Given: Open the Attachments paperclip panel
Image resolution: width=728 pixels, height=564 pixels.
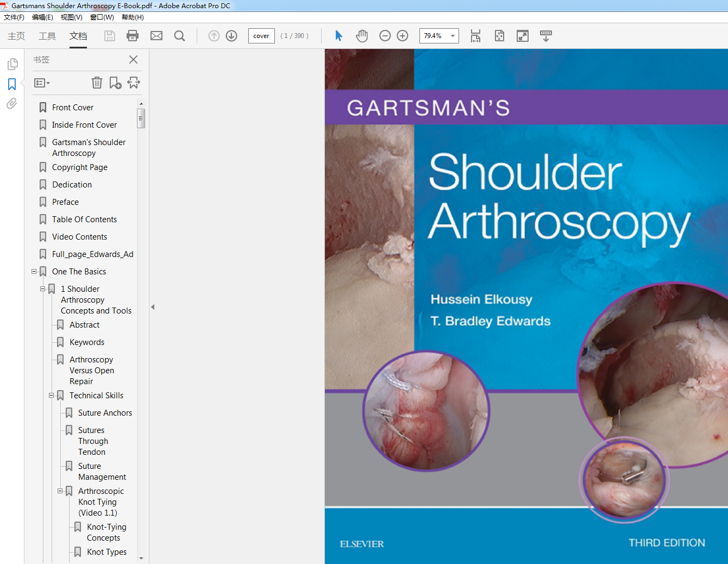Looking at the screenshot, I should click(12, 103).
